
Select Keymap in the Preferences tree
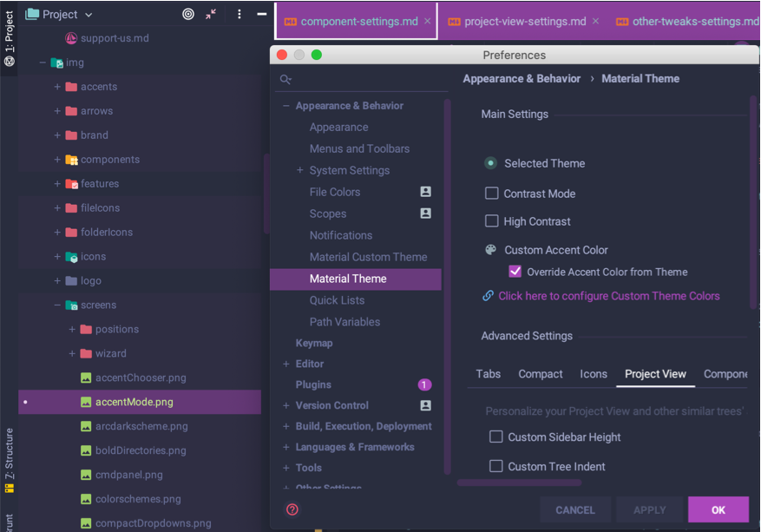click(x=314, y=343)
